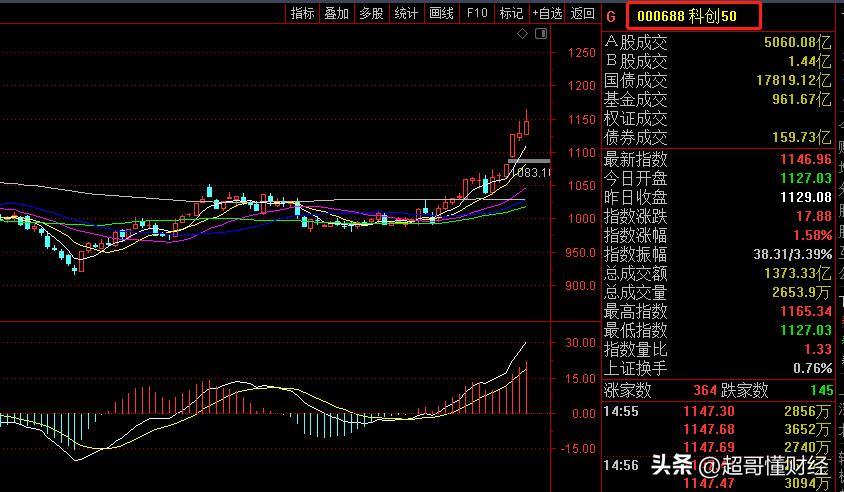Viewport: 844px width, 492px height.
Task: Click the 1083 price marker on chart
Action: (532, 172)
